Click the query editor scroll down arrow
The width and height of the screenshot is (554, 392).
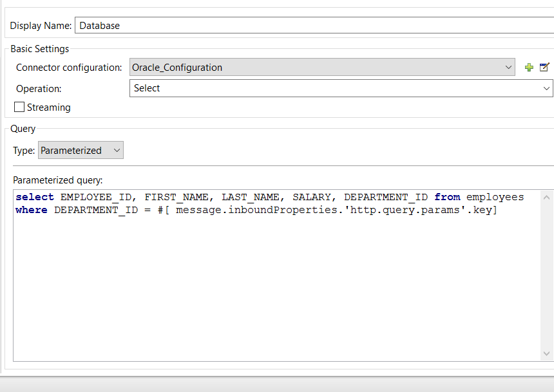(x=547, y=355)
